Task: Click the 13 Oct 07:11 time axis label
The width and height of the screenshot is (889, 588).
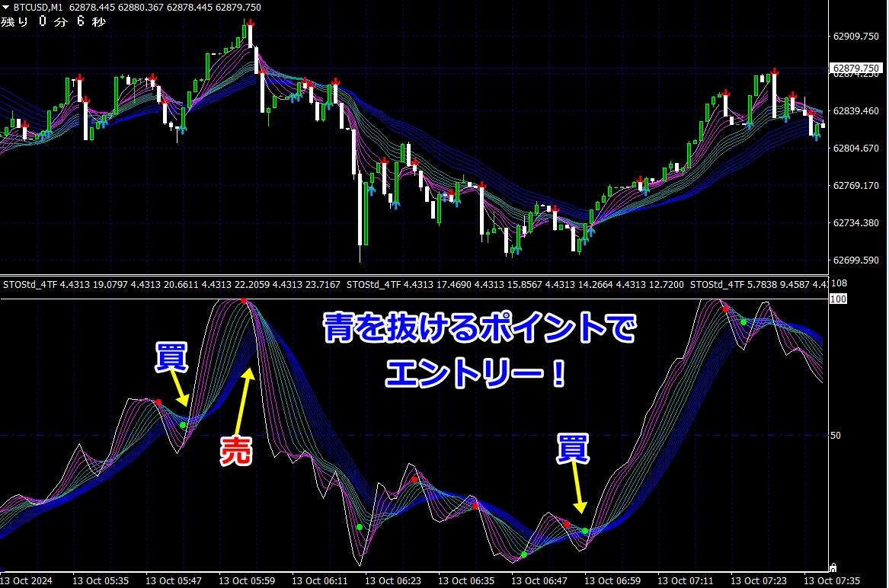Action: [x=685, y=580]
